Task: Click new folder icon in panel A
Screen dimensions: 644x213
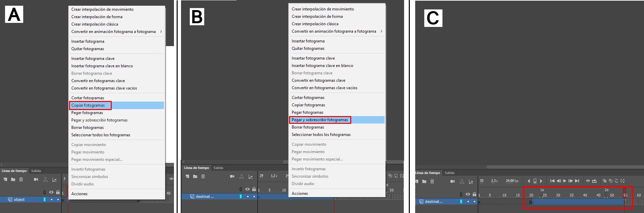Action: point(13,179)
